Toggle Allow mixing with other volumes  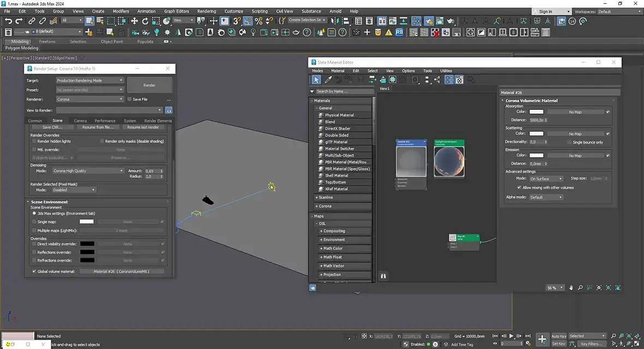click(x=519, y=187)
